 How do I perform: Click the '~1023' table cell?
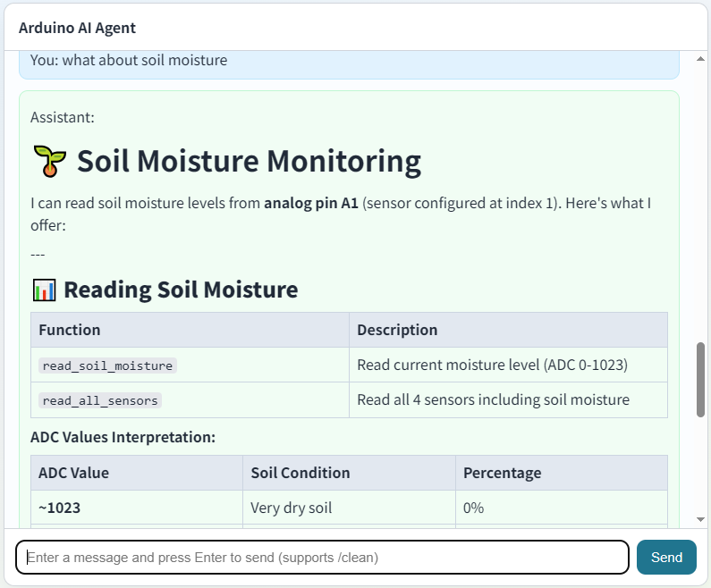137,508
